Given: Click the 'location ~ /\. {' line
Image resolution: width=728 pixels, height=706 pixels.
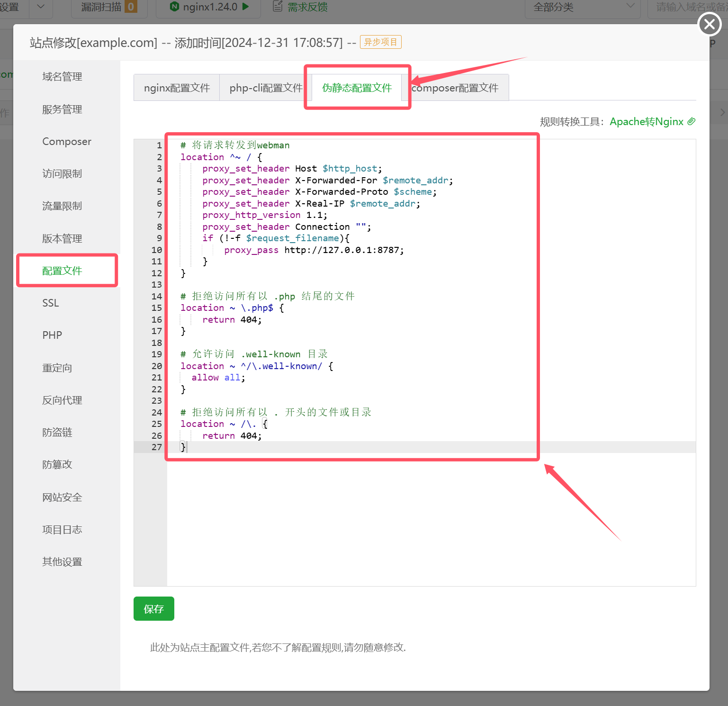Looking at the screenshot, I should pyautogui.click(x=224, y=424).
